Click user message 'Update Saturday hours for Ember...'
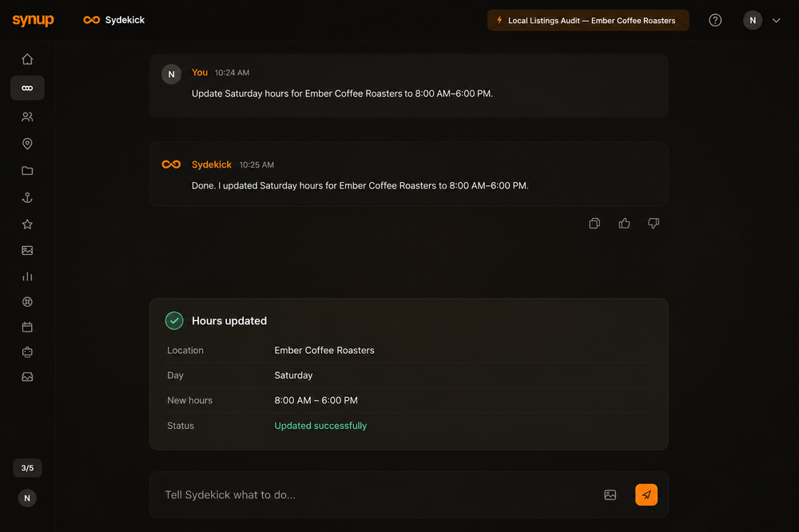 [x=343, y=93]
